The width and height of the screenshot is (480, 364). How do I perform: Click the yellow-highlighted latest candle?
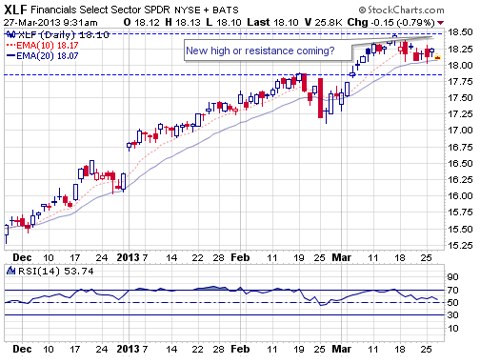(438, 58)
